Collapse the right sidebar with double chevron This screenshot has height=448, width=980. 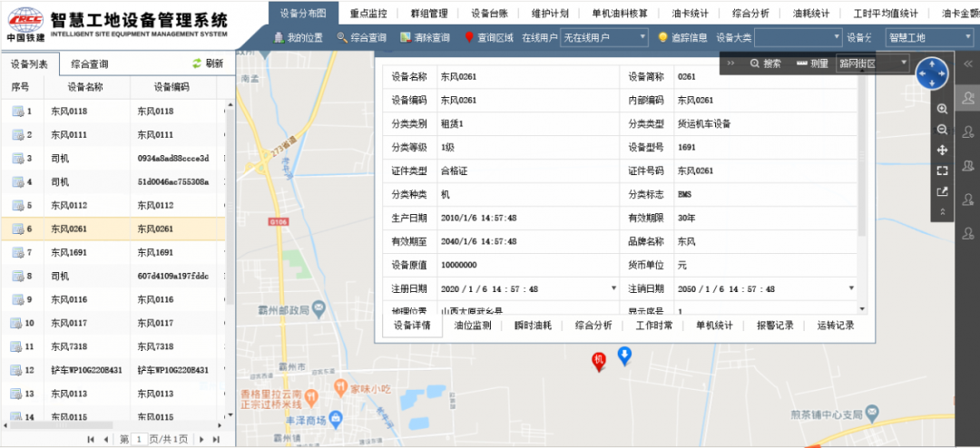[x=967, y=63]
